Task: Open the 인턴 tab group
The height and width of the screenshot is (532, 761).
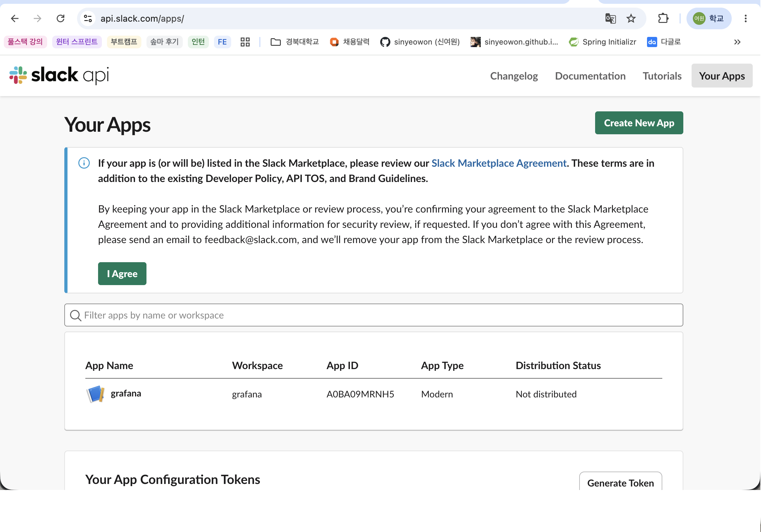Action: [x=198, y=42]
